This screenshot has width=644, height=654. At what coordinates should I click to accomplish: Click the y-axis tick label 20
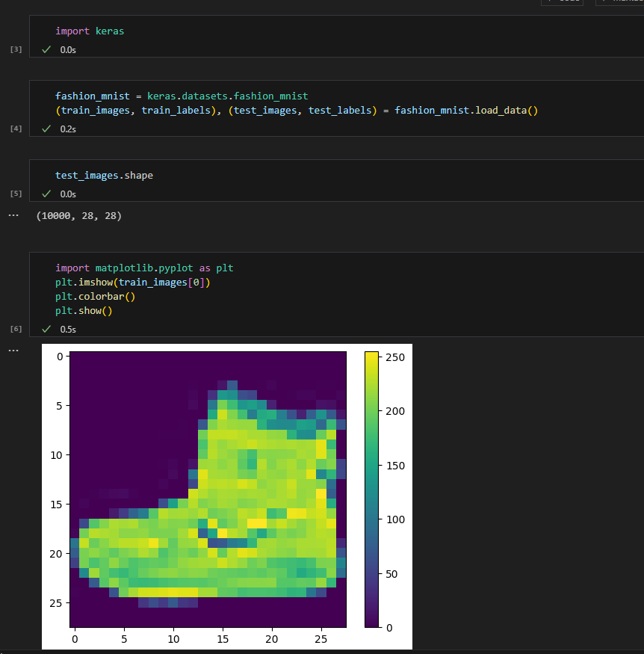coord(56,554)
